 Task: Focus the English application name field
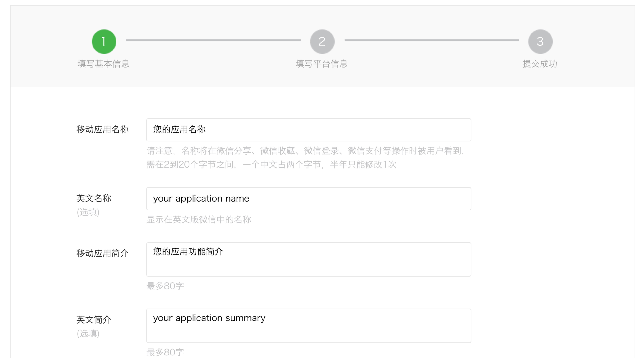click(x=309, y=199)
